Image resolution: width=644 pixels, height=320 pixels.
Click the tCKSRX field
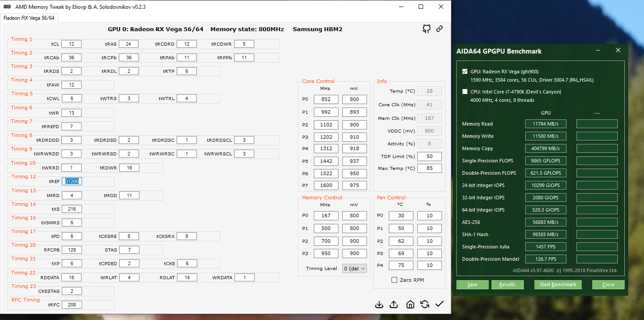[x=187, y=236]
